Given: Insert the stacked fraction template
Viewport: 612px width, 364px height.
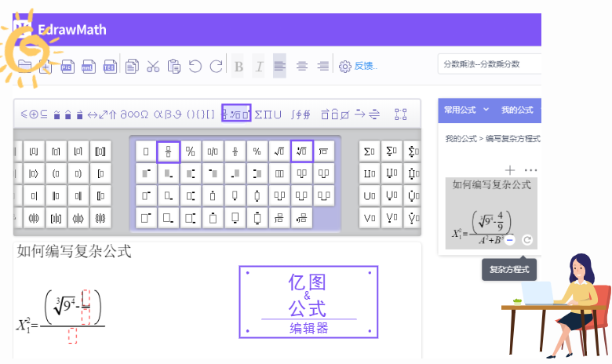Looking at the screenshot, I should (168, 151).
